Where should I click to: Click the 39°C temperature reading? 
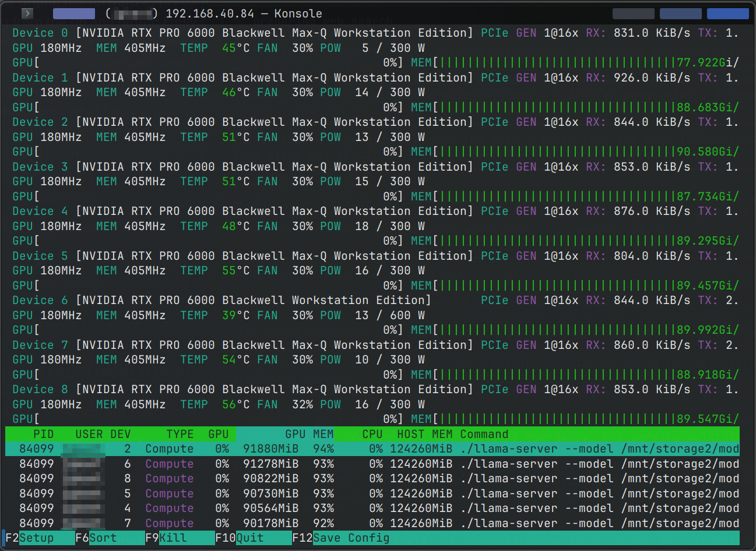tap(236, 316)
